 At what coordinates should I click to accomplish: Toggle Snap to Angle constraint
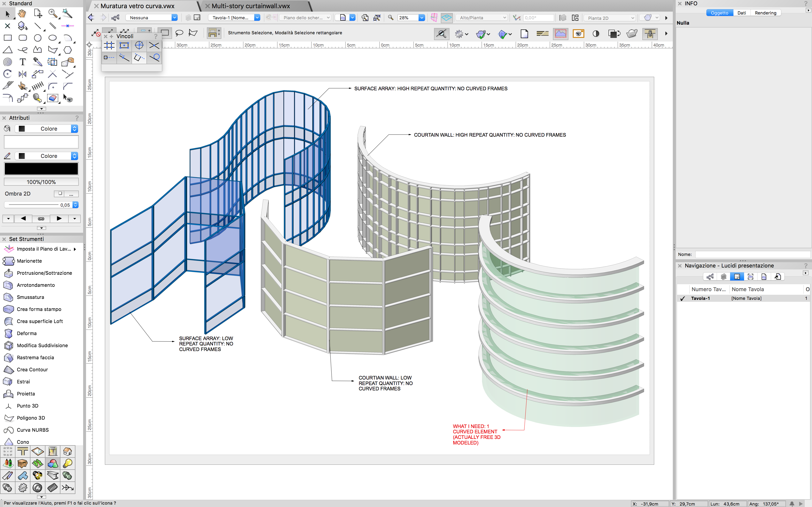[x=139, y=46]
